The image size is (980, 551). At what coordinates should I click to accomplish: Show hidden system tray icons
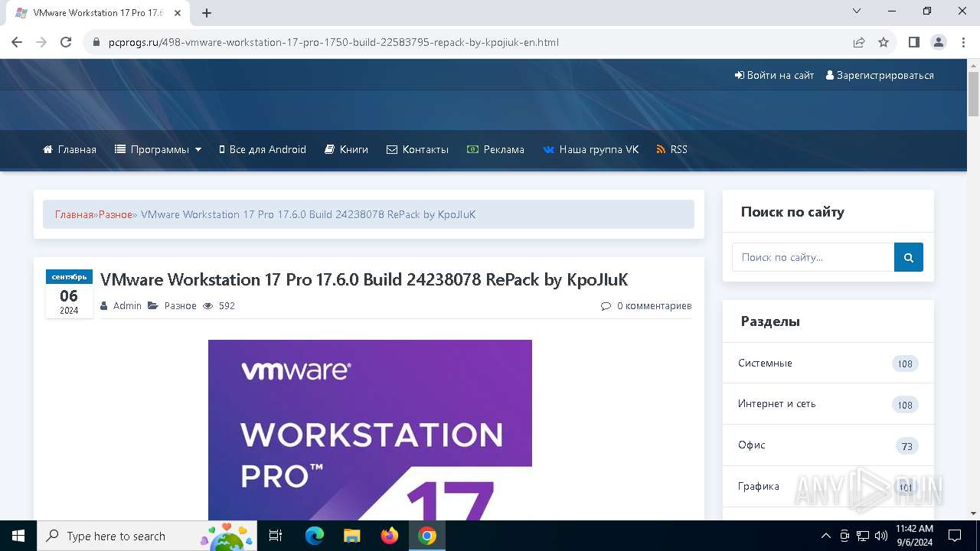click(x=825, y=536)
